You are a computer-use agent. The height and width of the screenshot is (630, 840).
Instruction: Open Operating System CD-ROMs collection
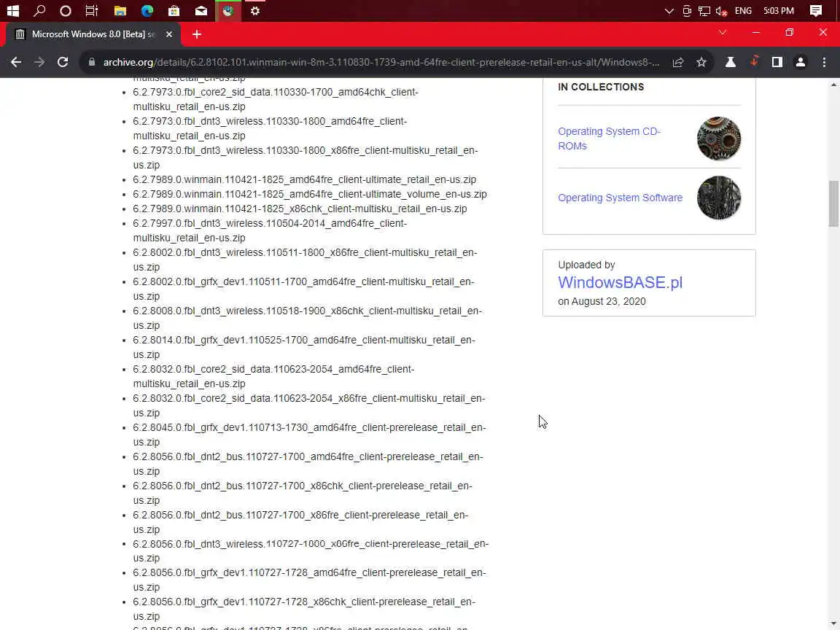click(x=609, y=139)
